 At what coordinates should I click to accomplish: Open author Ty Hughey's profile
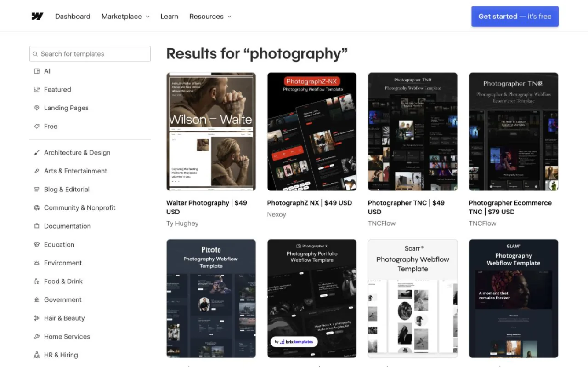182,224
